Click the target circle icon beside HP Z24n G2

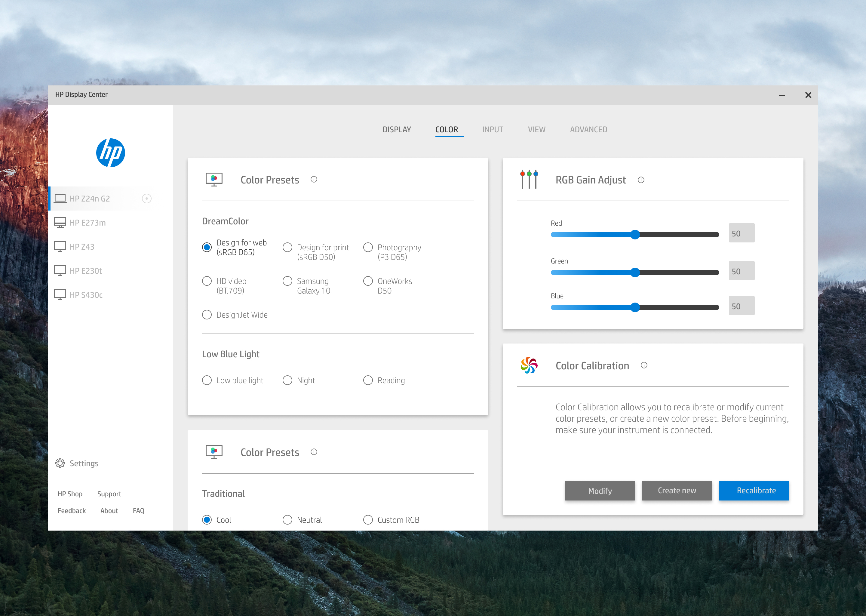(x=147, y=199)
